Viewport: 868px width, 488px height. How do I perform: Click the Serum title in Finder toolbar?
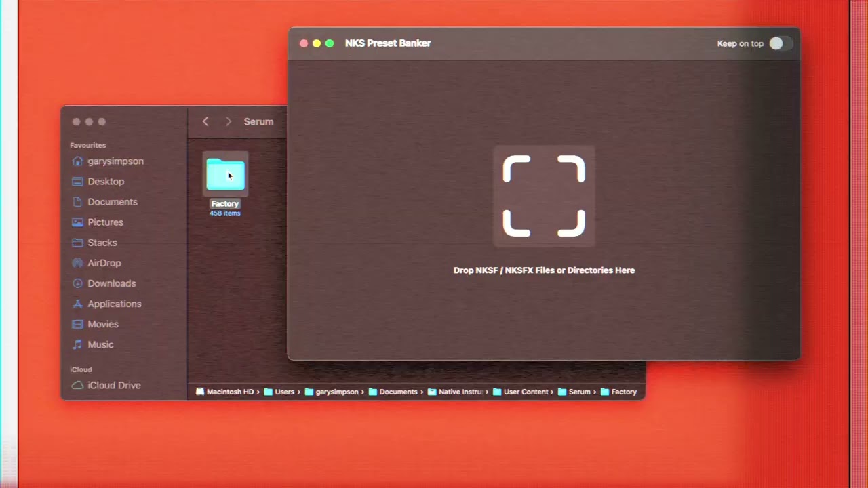tap(258, 121)
